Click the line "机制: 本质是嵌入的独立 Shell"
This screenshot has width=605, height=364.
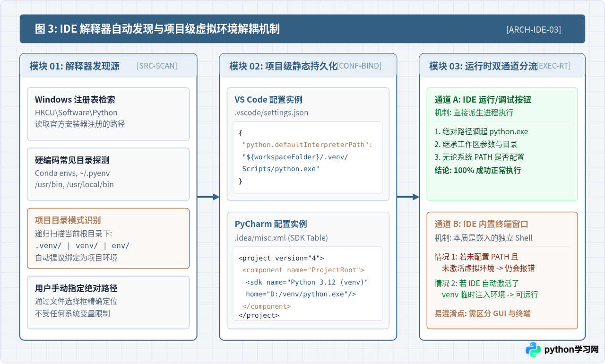pyautogui.click(x=484, y=237)
